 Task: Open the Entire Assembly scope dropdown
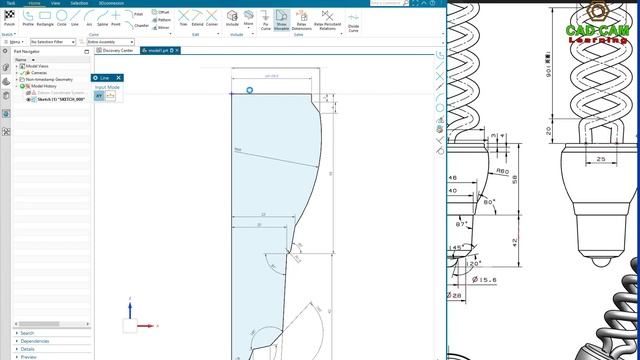tap(111, 42)
